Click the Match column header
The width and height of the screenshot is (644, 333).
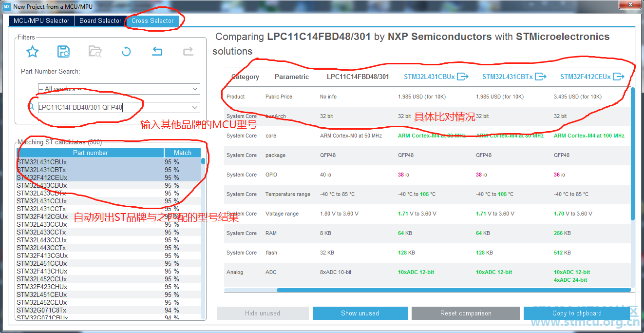183,153
